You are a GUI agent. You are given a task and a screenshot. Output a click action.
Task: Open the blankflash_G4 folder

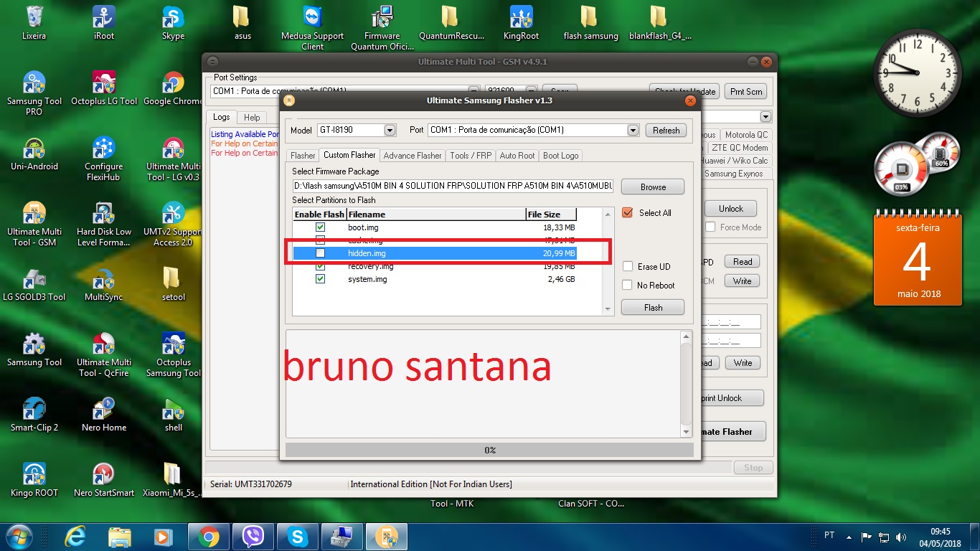(660, 22)
